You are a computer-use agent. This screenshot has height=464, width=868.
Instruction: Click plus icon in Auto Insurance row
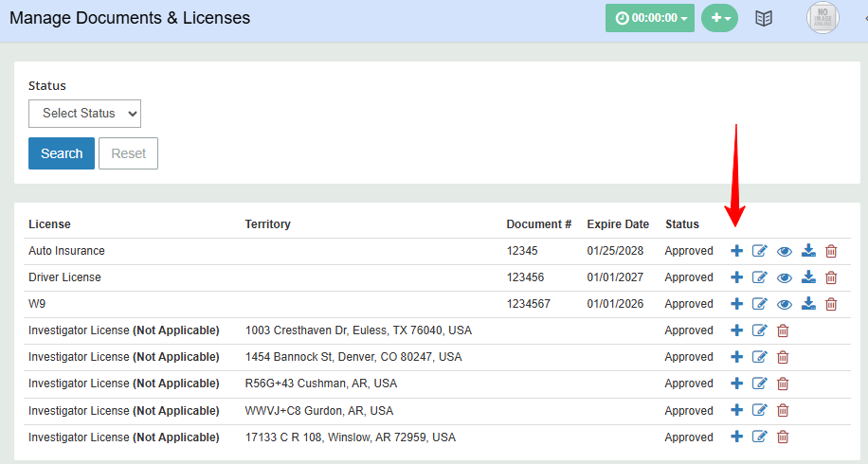(736, 251)
